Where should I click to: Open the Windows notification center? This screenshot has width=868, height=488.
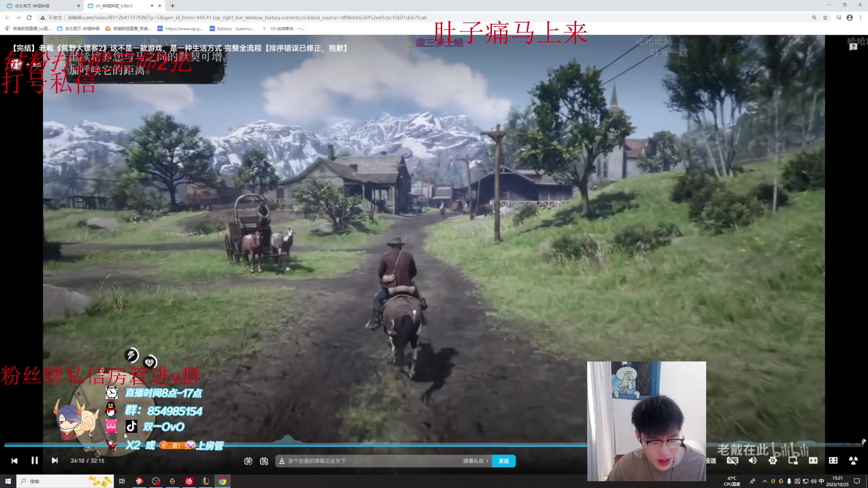point(857,481)
